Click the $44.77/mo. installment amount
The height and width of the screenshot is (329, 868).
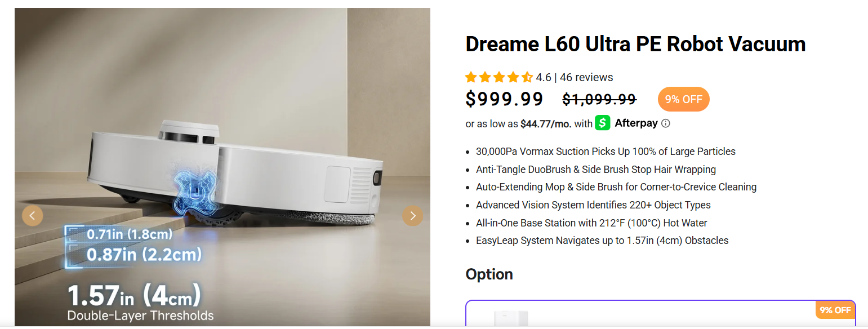546,123
